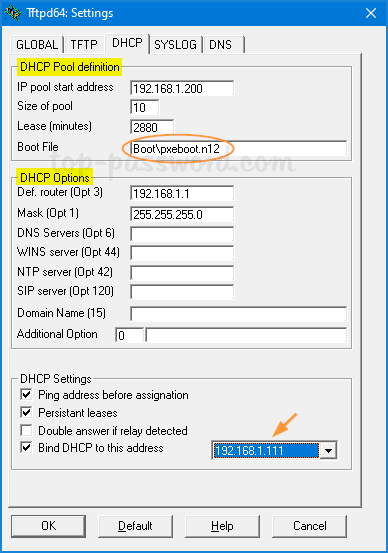Screen dimensions: 388x553
Task: Toggle Ping address before assignation checkbox
Action: click(26, 394)
